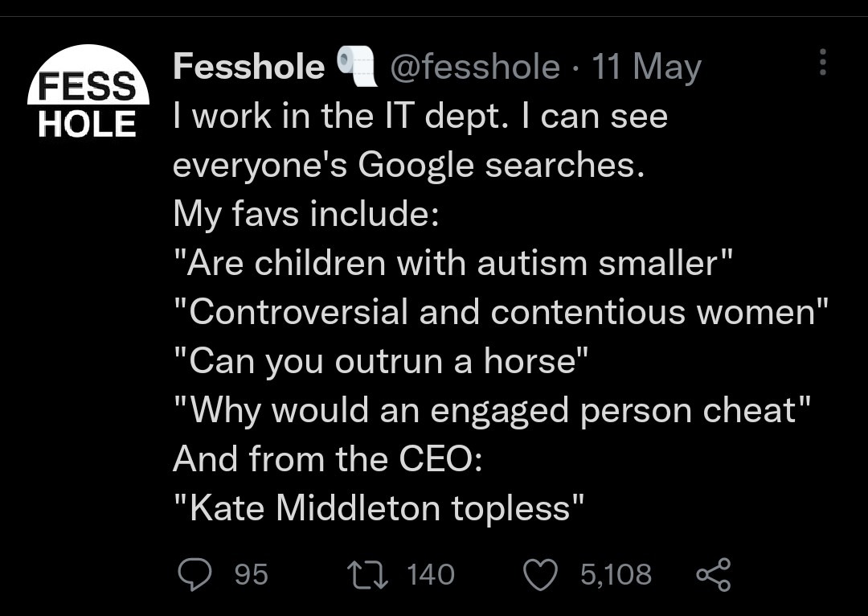Open the @fesshole handle link

474,67
